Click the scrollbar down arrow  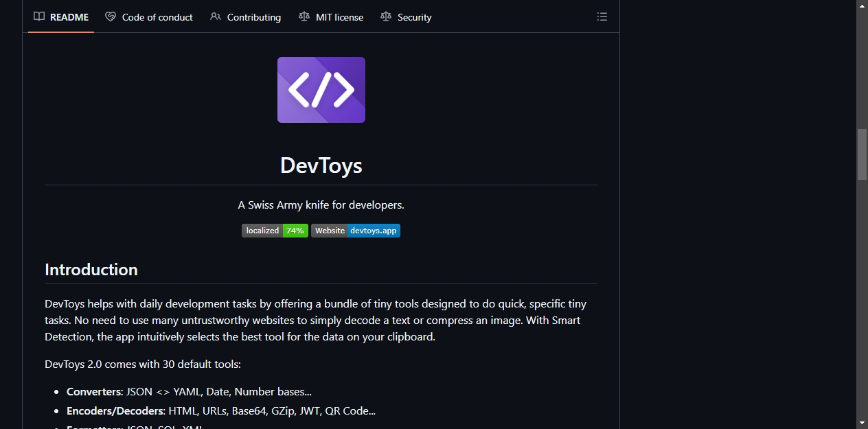pyautogui.click(x=862, y=423)
